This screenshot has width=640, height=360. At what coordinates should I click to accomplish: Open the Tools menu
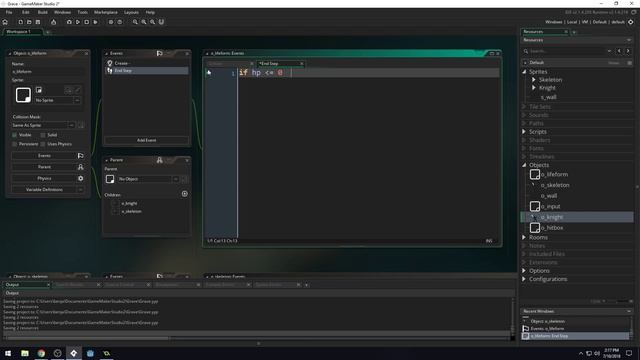[82, 12]
